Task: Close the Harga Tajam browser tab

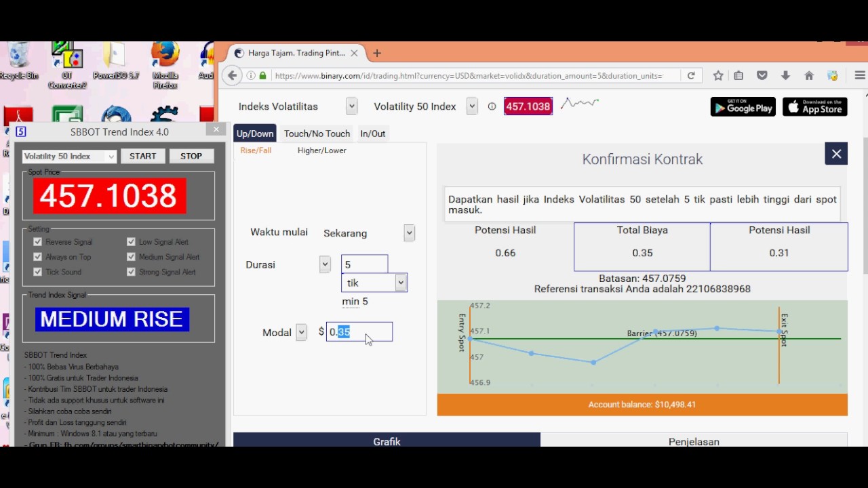Action: coord(354,53)
